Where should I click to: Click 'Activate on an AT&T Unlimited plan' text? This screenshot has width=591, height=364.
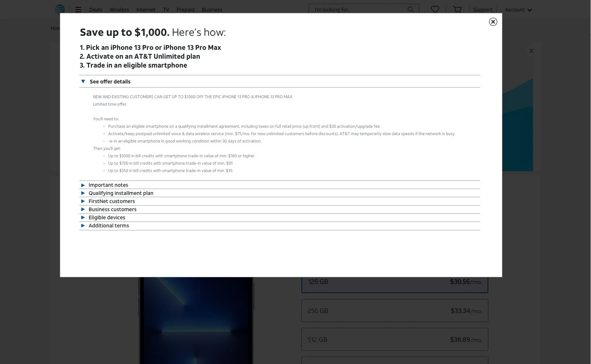143,56
